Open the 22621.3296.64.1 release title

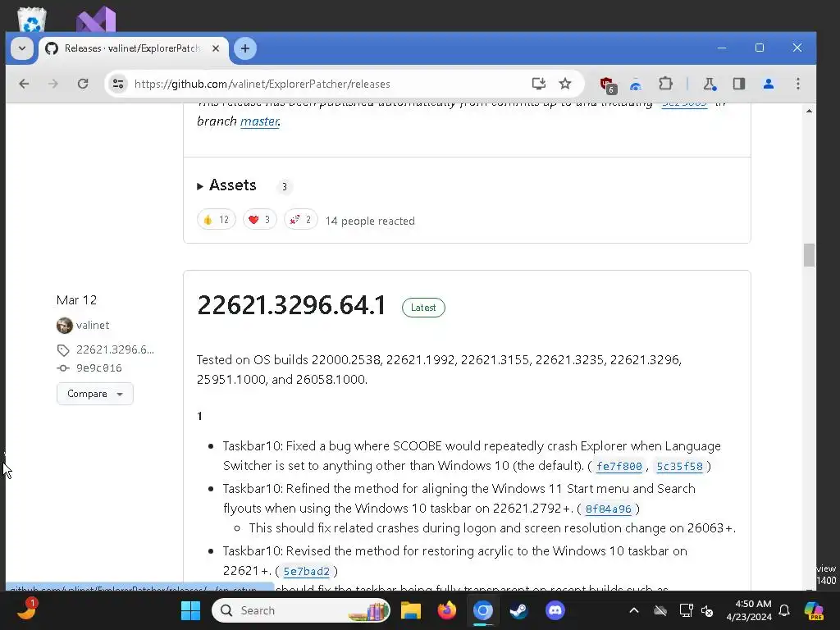coord(291,305)
